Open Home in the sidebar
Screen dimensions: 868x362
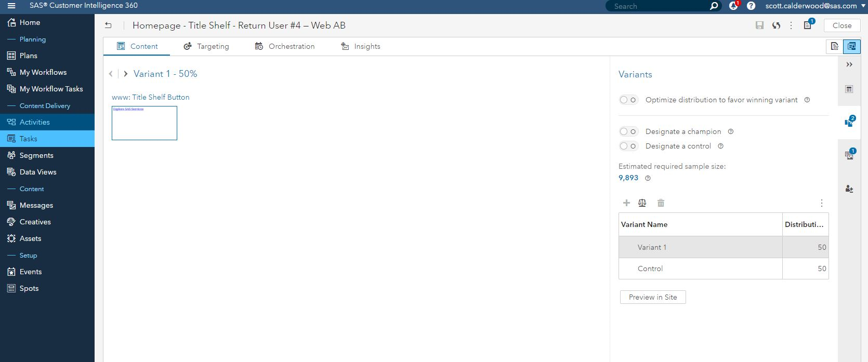click(47, 22)
